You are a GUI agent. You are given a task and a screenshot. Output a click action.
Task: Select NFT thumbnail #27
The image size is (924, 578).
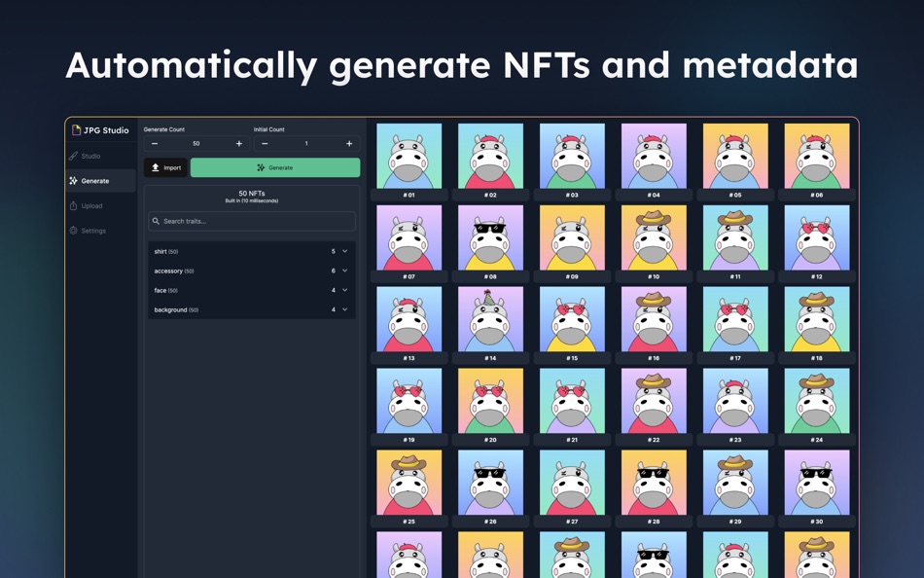(x=572, y=483)
